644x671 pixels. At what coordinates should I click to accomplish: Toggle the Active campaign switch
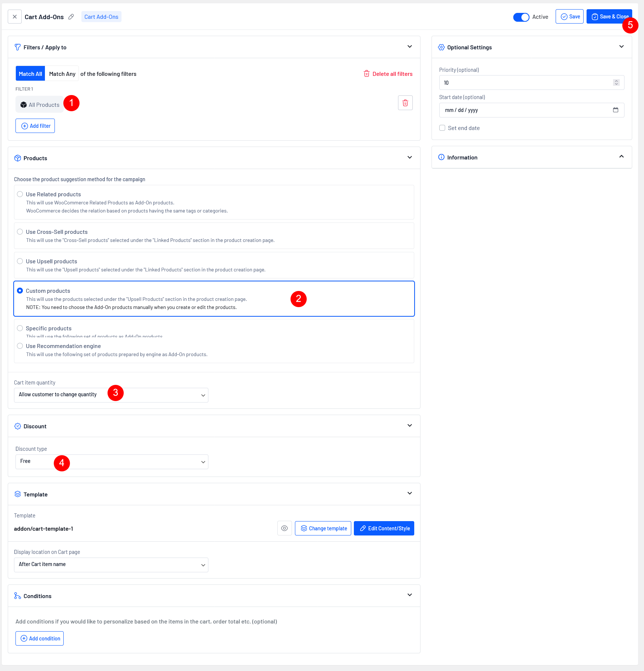pos(521,17)
